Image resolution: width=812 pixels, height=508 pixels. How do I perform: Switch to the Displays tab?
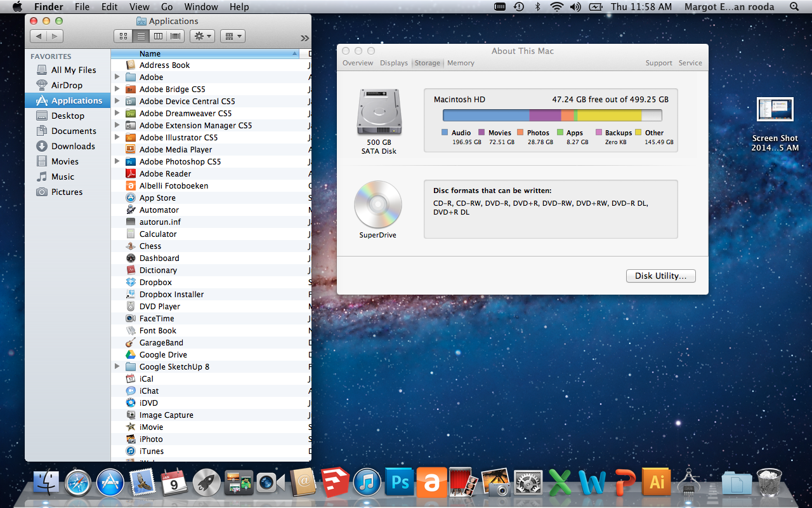coord(394,63)
